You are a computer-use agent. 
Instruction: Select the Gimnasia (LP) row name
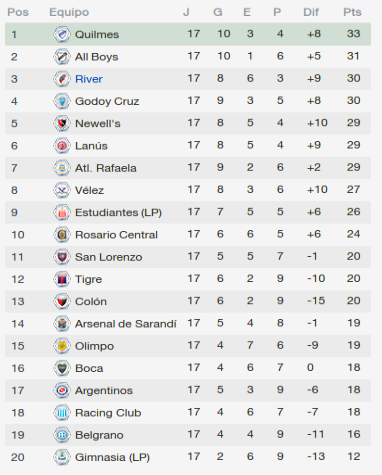pyautogui.click(x=112, y=457)
